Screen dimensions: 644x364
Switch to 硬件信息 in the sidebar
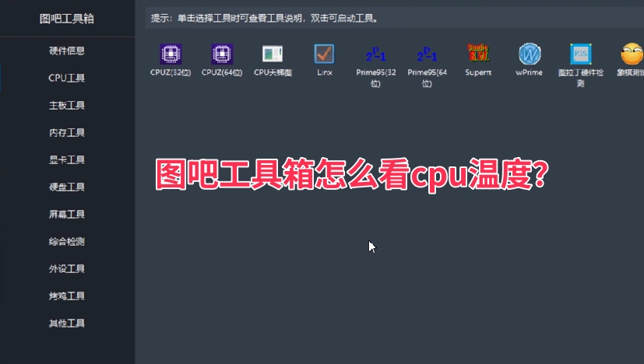coord(67,51)
